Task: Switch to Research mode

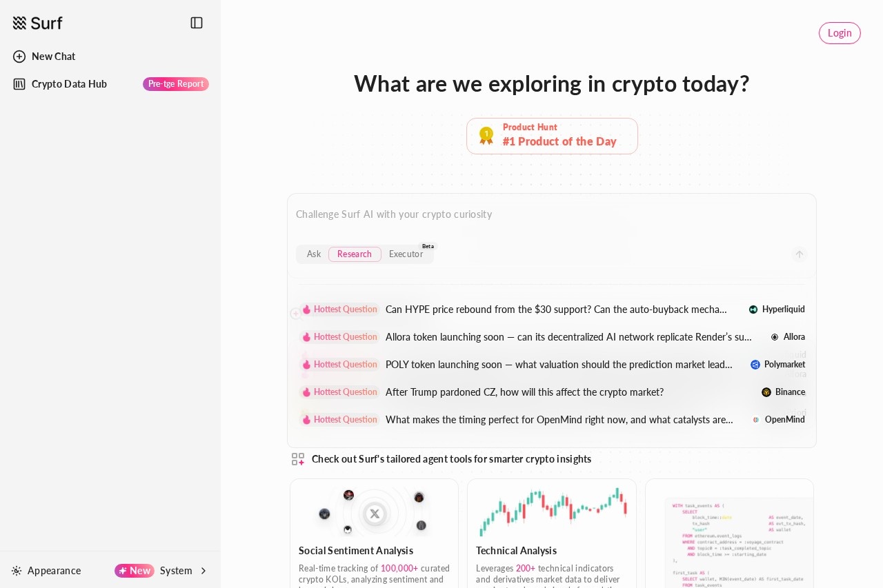Action: coord(355,254)
